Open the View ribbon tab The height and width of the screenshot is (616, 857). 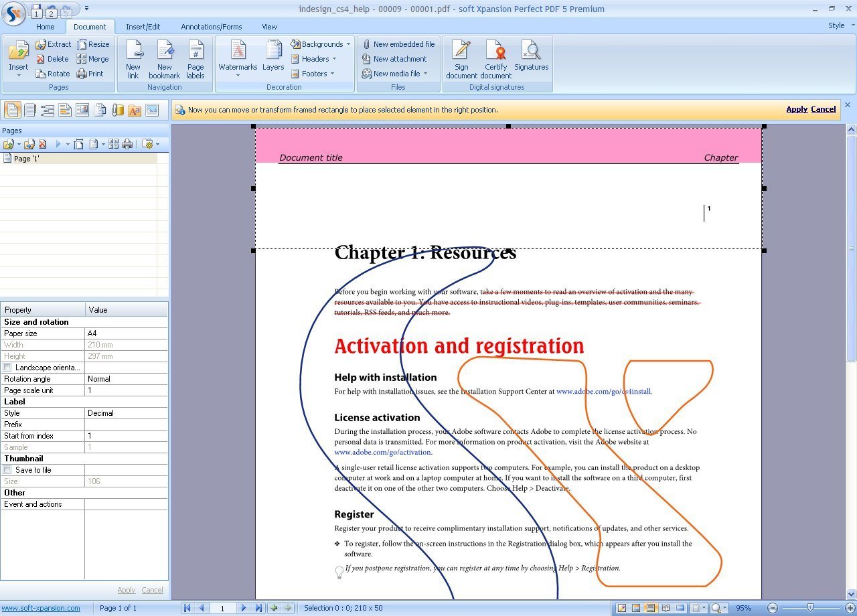[x=269, y=27]
